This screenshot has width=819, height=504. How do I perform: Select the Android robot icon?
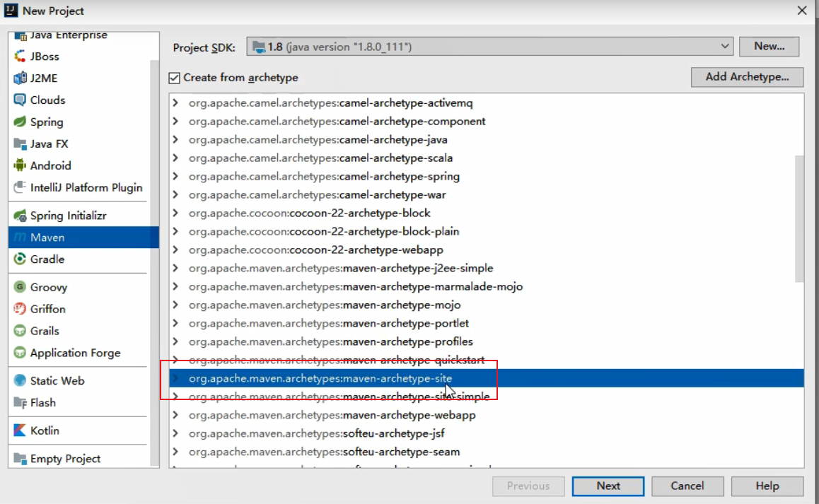(x=20, y=166)
